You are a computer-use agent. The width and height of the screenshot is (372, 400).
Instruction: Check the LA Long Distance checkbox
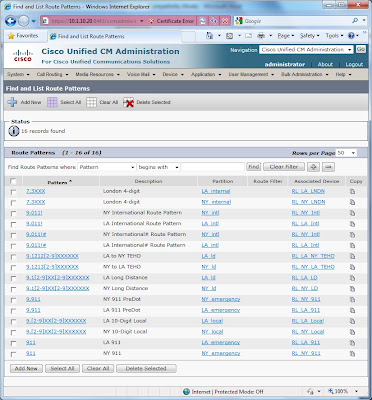[13, 278]
